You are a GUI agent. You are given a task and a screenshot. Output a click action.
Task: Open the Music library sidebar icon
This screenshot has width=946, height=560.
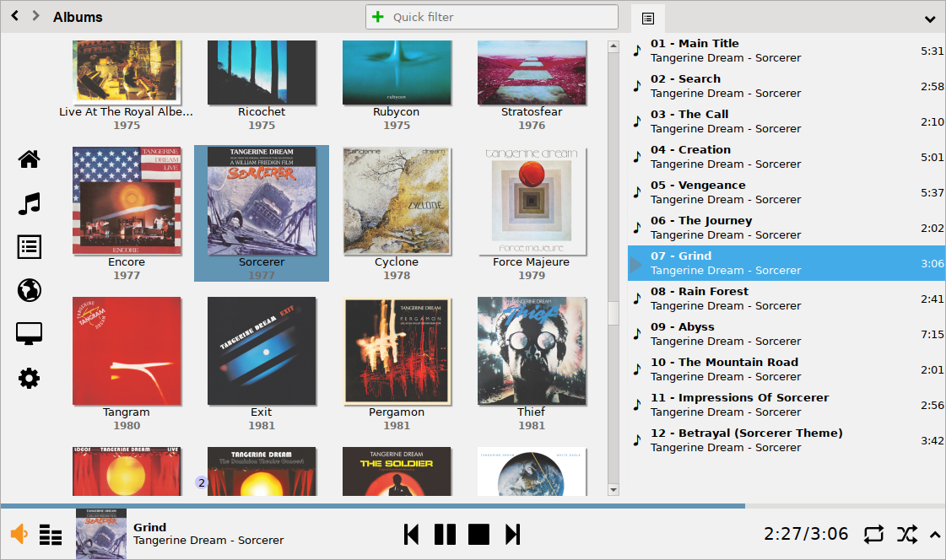[29, 204]
